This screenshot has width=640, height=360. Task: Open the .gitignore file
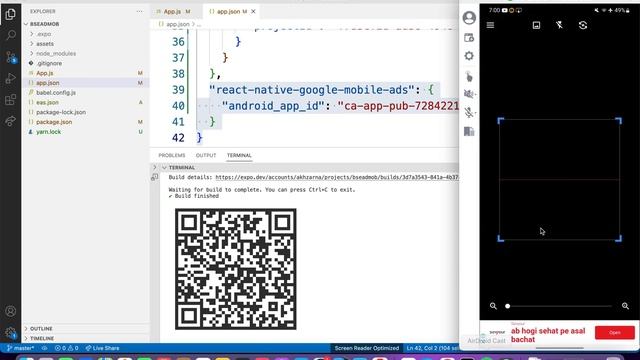click(49, 63)
